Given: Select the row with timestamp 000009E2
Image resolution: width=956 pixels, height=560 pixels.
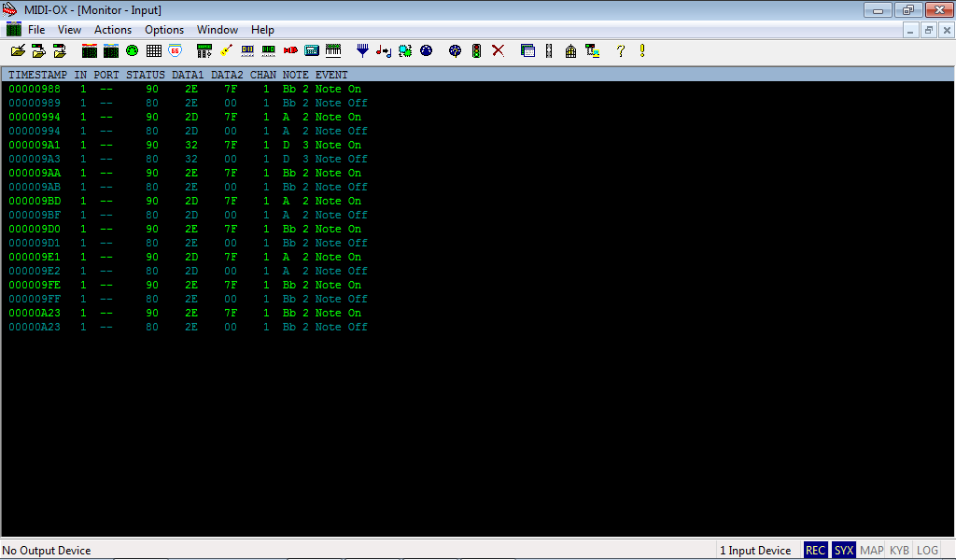Looking at the screenshot, I should (188, 272).
